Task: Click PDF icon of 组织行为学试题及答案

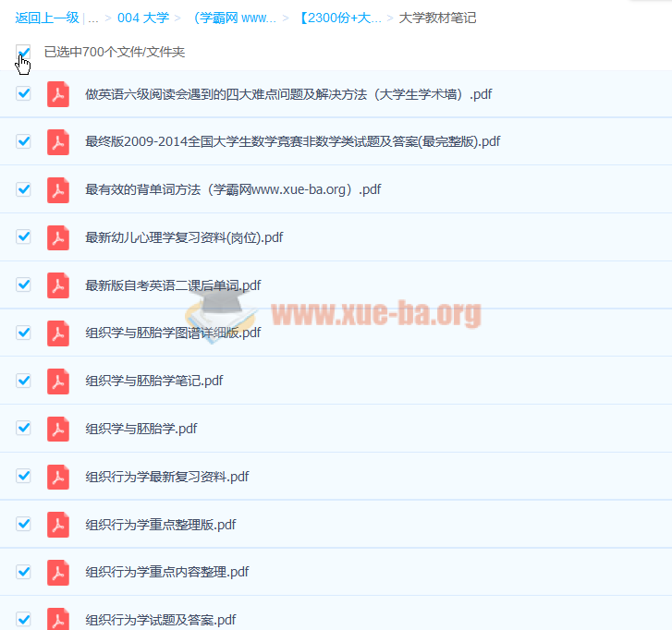Action: pos(58,619)
